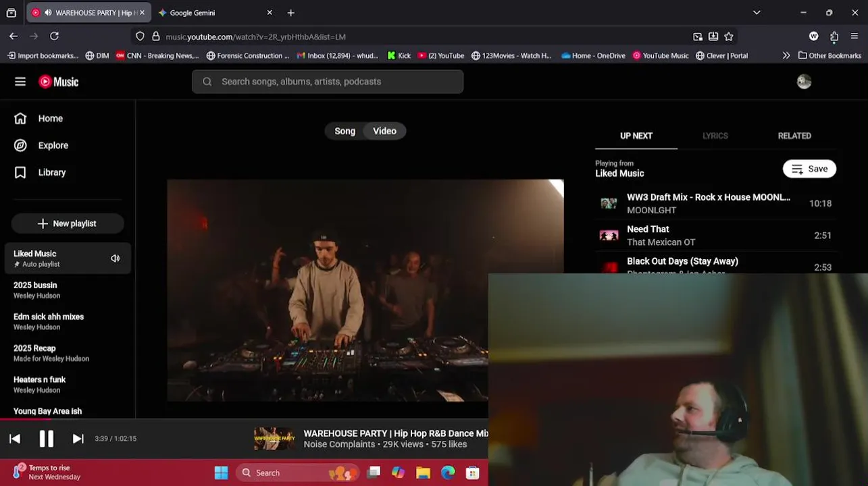Open the Liked Music 'Playing from' link
Screen dimensions: 868x486
[619, 173]
